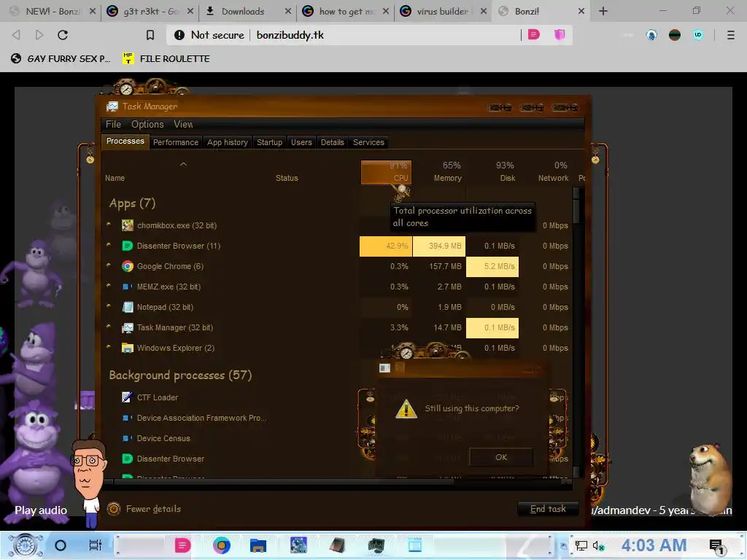The height and width of the screenshot is (560, 747).
Task: Expand the Dissenter Browser (11) row
Action: point(109,245)
